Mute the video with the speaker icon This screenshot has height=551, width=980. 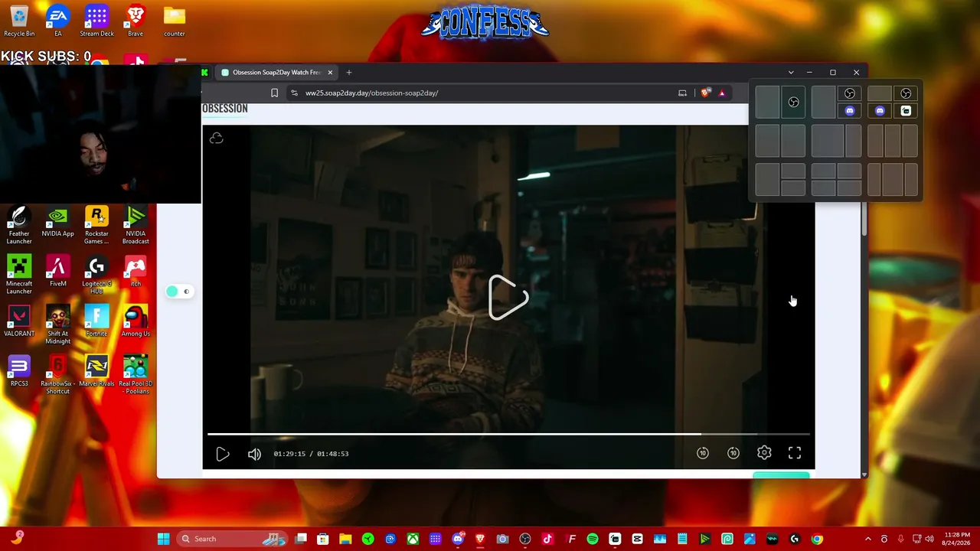pyautogui.click(x=254, y=454)
